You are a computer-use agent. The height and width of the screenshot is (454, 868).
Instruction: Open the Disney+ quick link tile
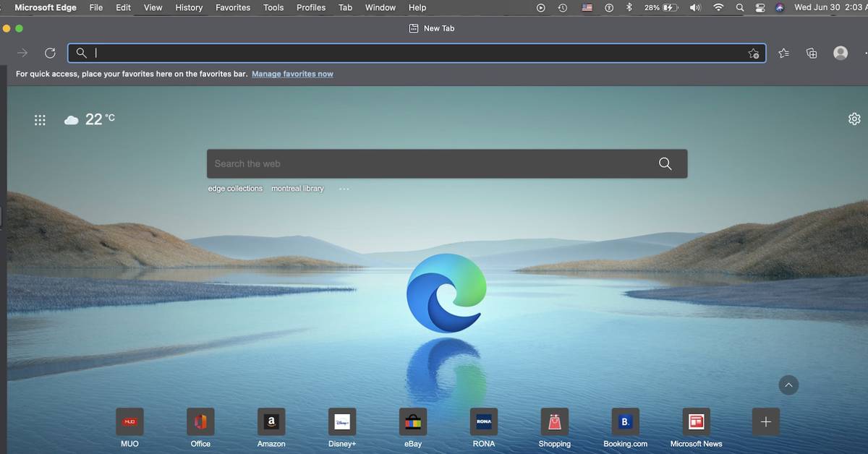(x=342, y=421)
